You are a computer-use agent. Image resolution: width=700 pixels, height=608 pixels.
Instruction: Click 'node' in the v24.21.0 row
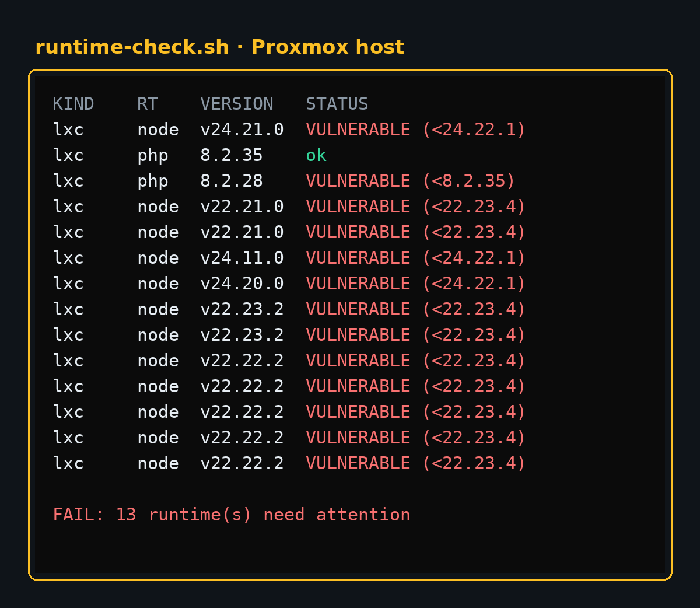[158, 130]
